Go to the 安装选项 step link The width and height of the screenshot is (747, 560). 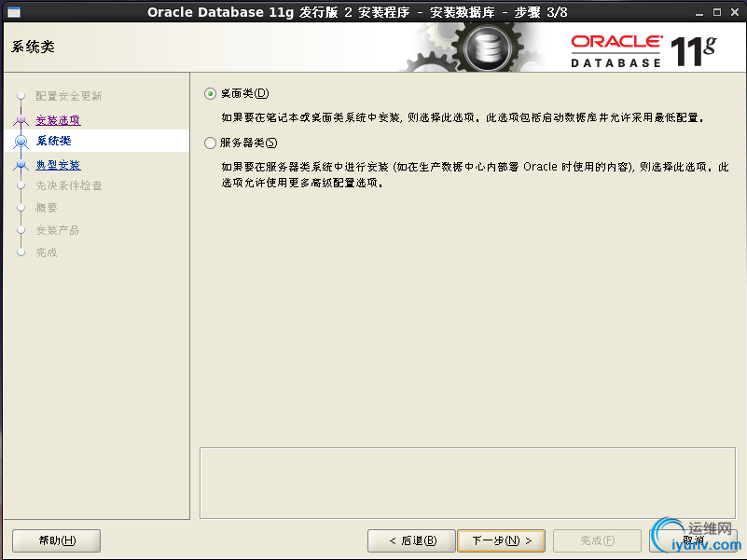coord(58,120)
